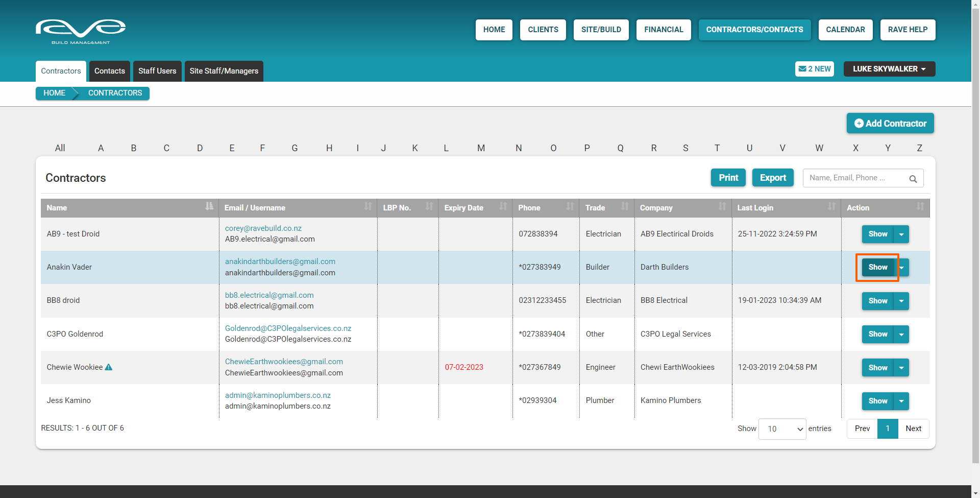Sort by Expiry Date column icon
Viewport: 980px width, 498px height.
pyautogui.click(x=503, y=206)
